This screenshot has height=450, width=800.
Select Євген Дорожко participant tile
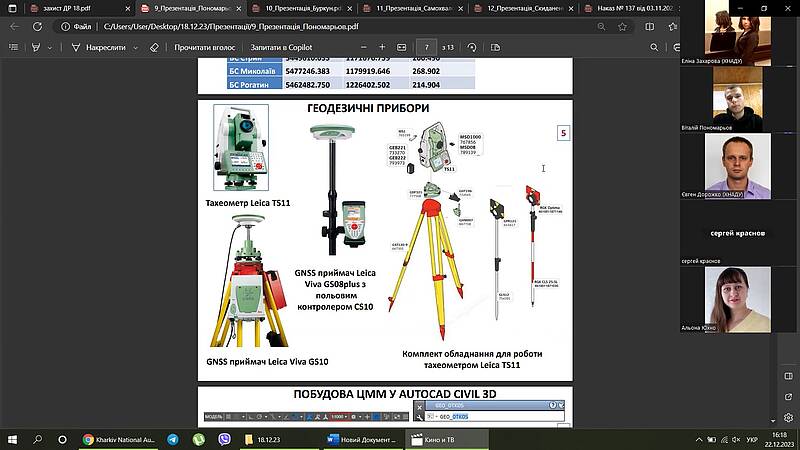(738, 166)
